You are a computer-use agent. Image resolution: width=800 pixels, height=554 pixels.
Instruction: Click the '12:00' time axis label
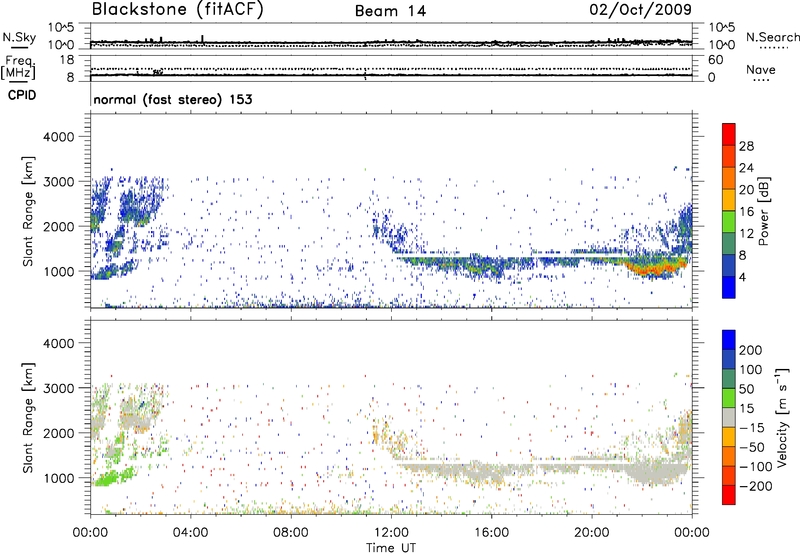pos(391,533)
